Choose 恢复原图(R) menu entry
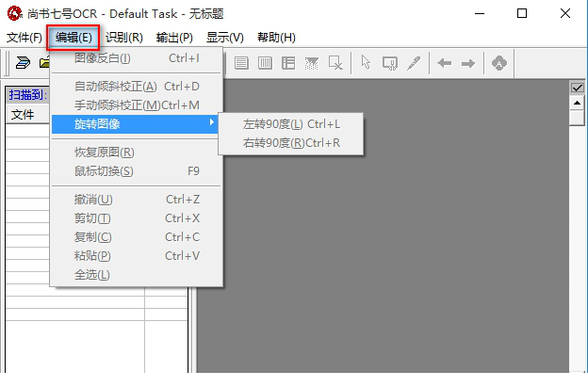588x387 pixels. 135,153
